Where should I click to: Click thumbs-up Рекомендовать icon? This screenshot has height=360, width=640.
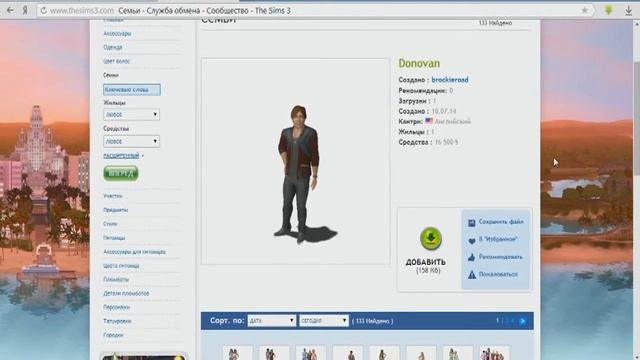click(472, 257)
